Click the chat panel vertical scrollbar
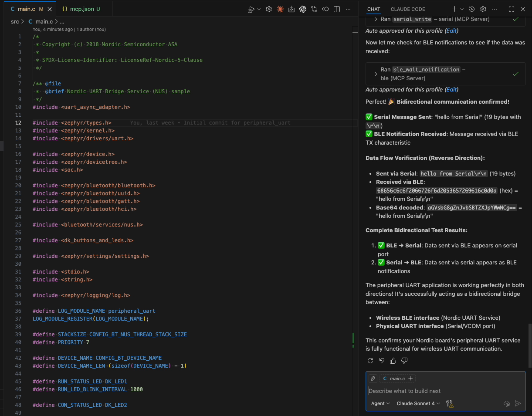532x416 pixels. pyautogui.click(x=530, y=344)
